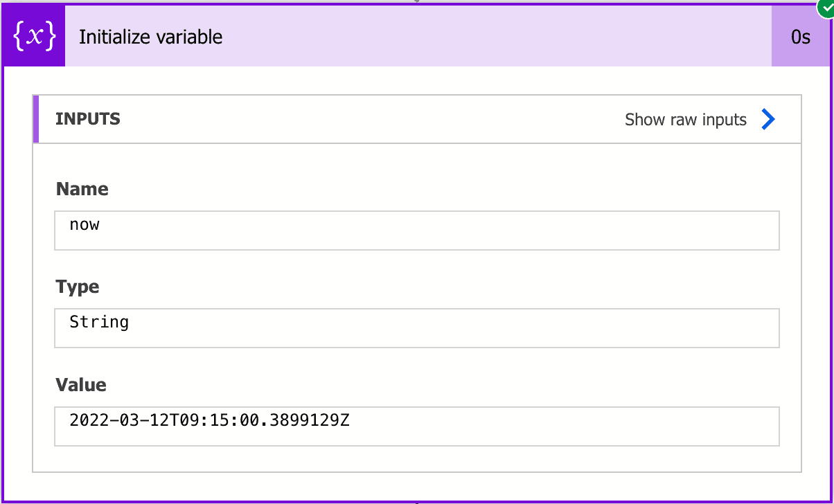The image size is (834, 504).
Task: Toggle raw inputs view for this action
Action: [x=686, y=119]
